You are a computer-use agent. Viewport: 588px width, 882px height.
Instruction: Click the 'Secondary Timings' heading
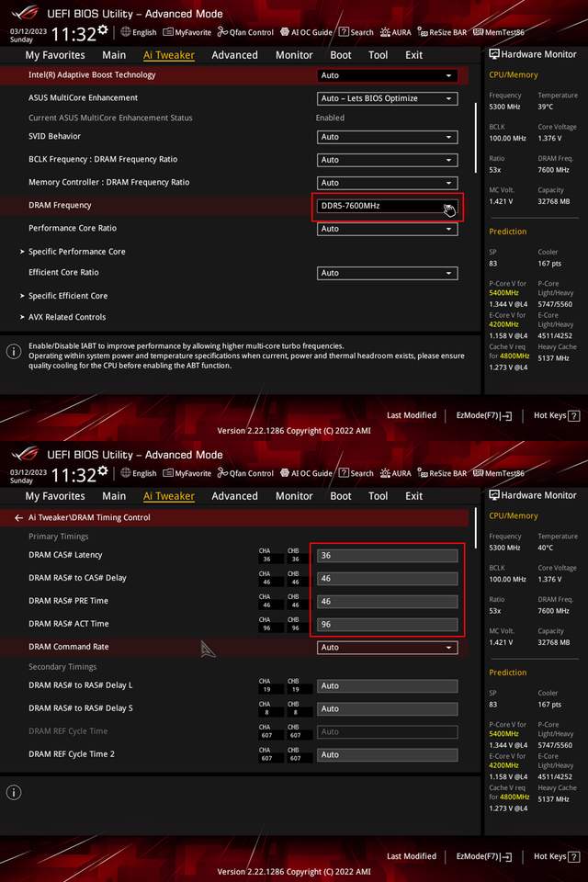pos(62,667)
